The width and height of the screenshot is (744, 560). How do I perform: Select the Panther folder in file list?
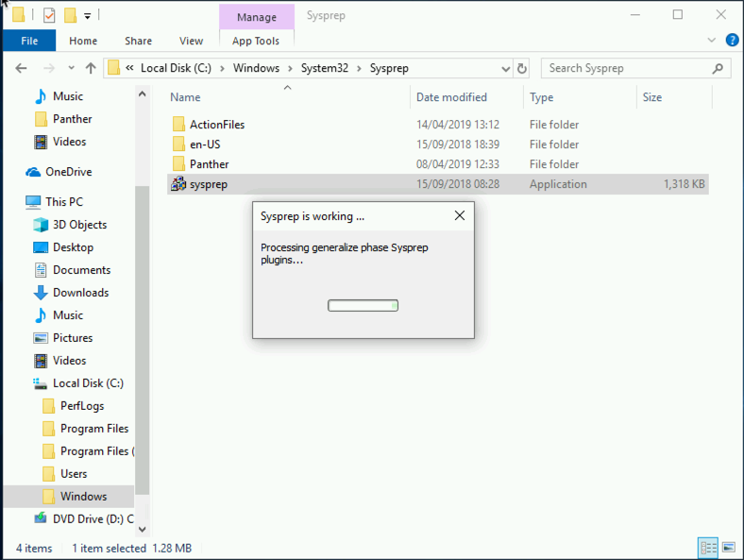coord(210,164)
